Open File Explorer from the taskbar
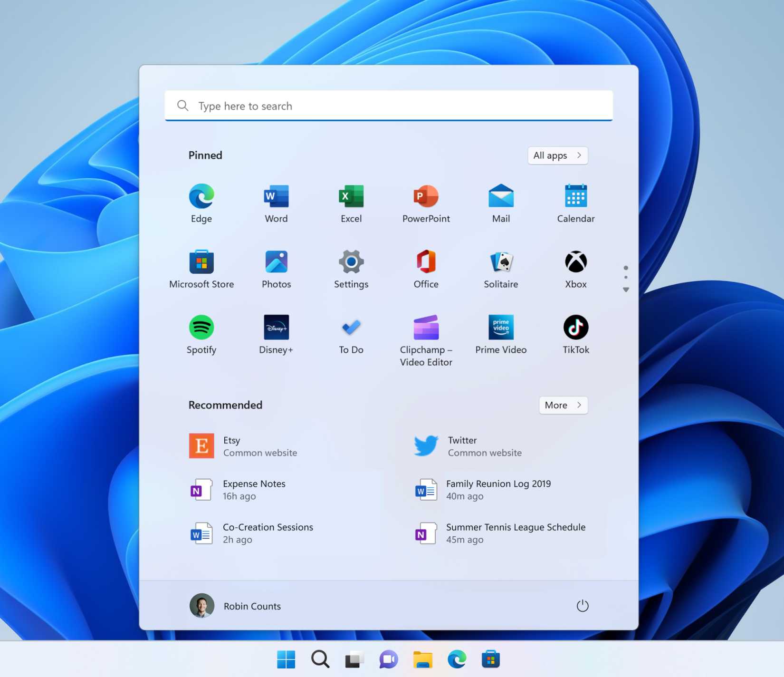 [422, 659]
